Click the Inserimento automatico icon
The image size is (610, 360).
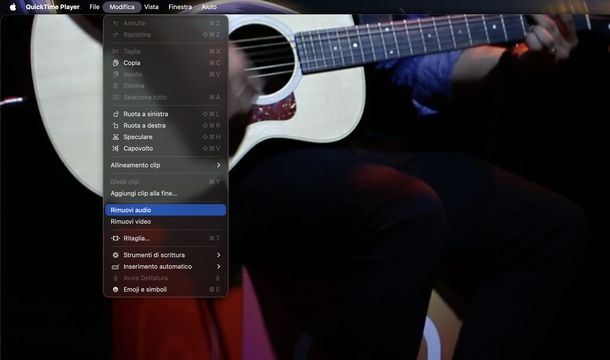coord(116,267)
